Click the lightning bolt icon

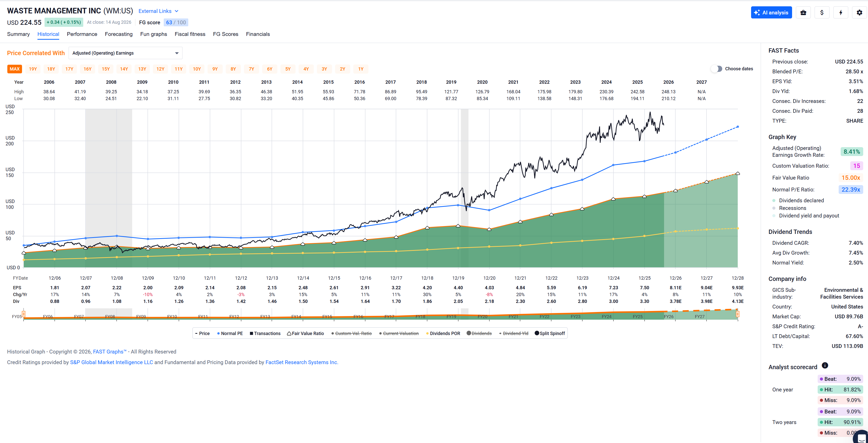[841, 12]
